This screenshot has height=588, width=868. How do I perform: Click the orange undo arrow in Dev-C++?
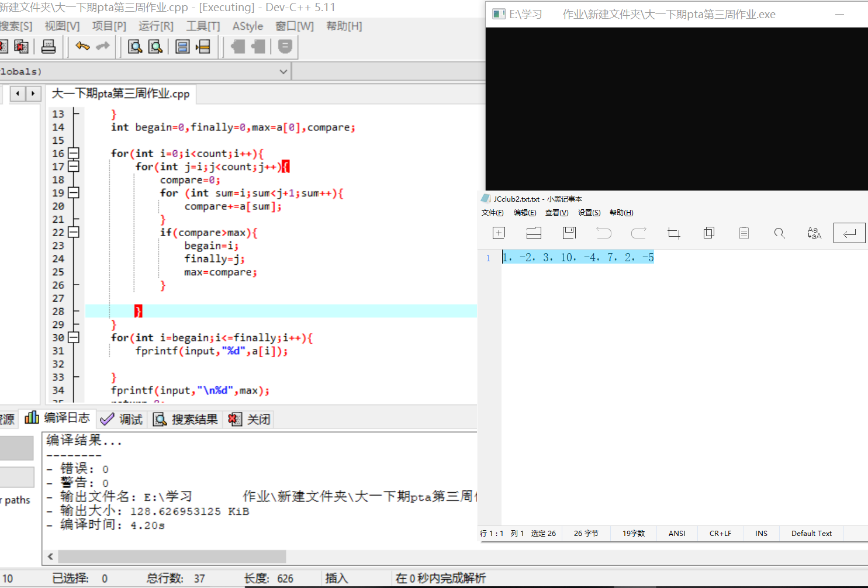tap(82, 46)
